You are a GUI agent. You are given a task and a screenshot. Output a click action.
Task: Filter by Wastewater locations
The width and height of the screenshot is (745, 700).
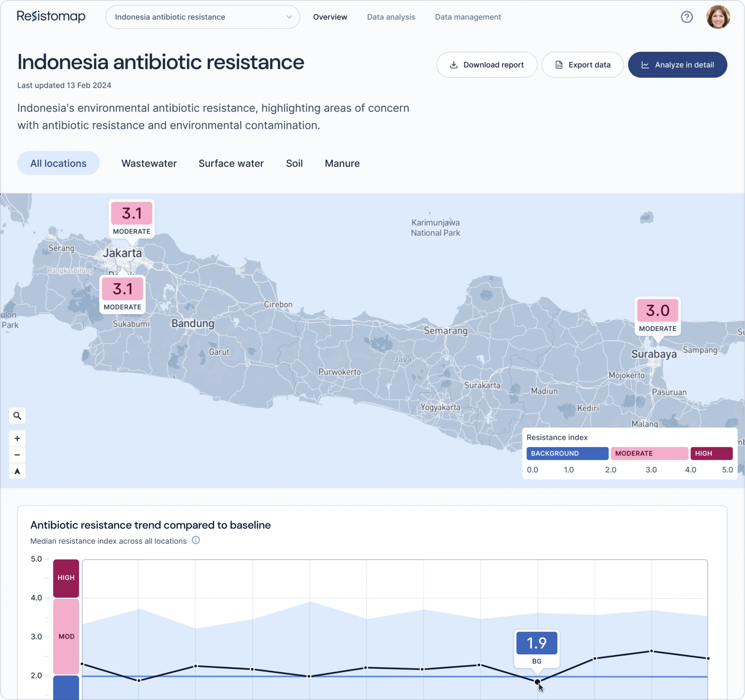(x=149, y=163)
